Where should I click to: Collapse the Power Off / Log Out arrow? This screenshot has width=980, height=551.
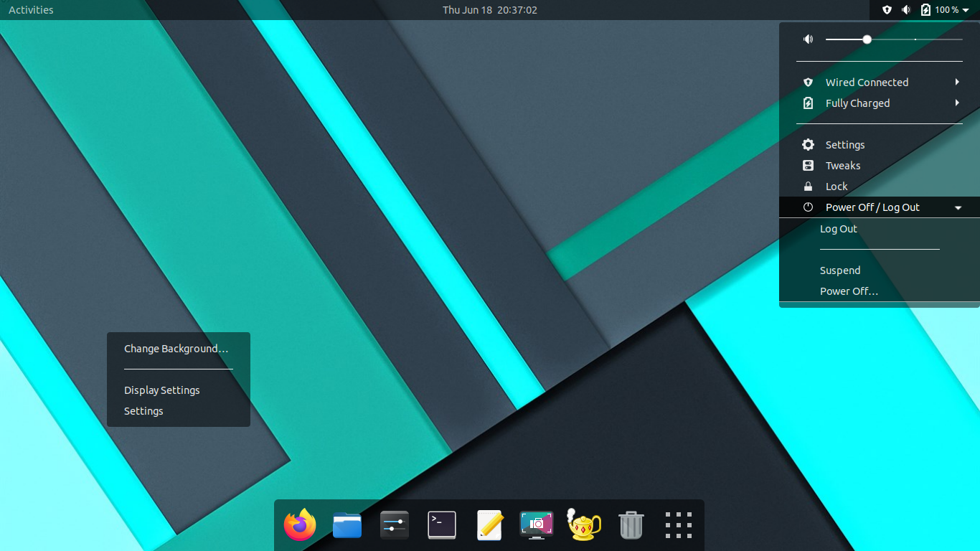coord(958,208)
